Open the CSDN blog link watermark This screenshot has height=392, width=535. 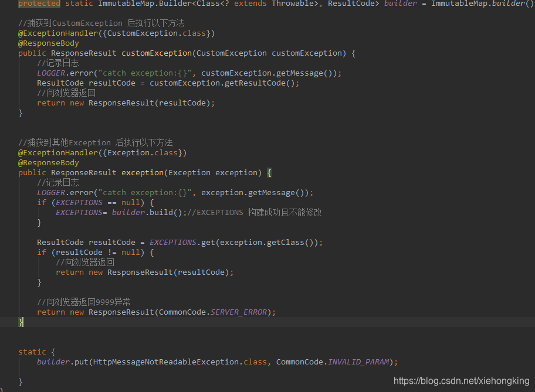(462, 380)
